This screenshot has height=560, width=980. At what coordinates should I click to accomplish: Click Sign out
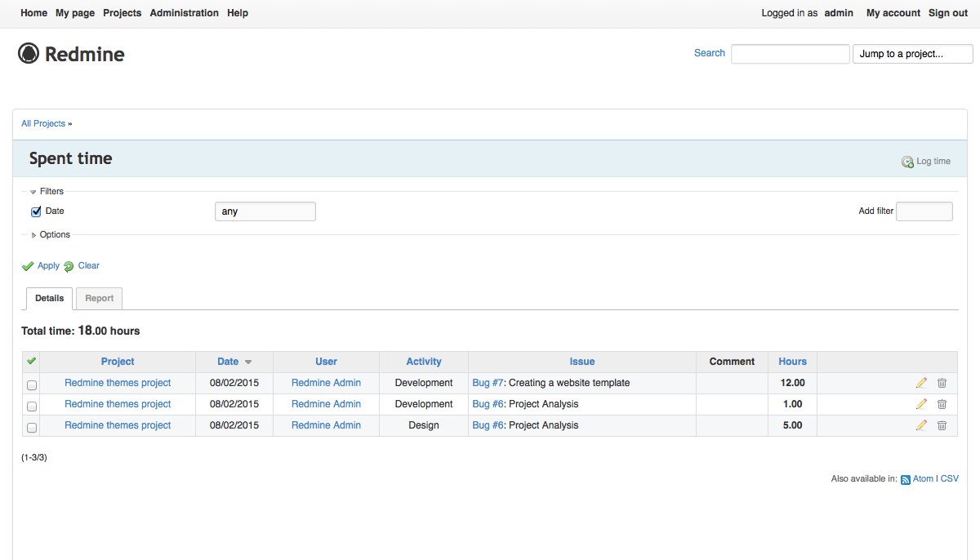pos(948,13)
